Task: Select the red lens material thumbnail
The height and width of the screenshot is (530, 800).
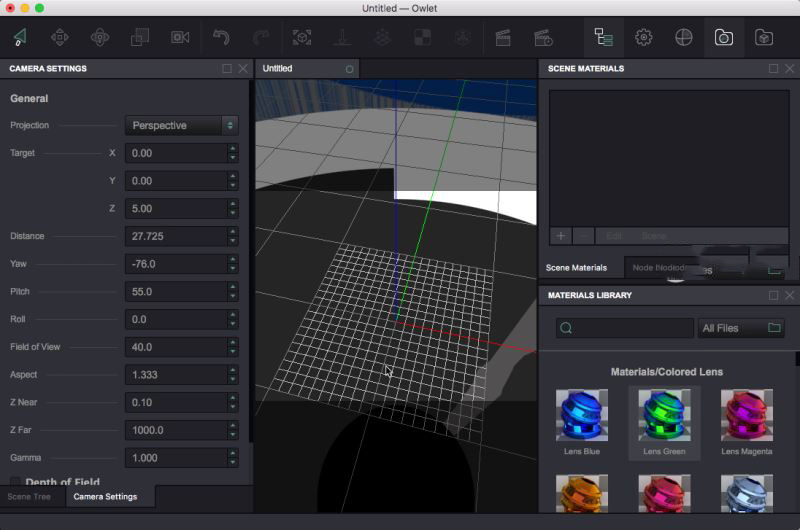Action: [x=664, y=493]
